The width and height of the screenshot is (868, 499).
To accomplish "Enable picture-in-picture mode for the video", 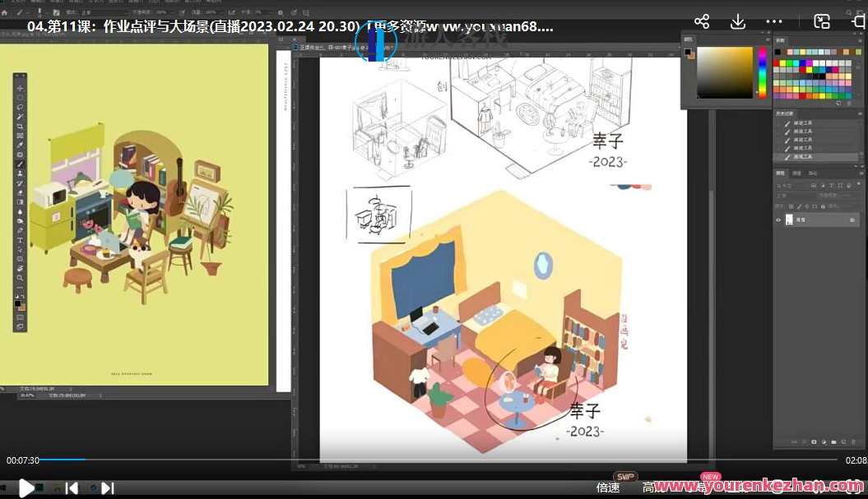I will coord(821,21).
